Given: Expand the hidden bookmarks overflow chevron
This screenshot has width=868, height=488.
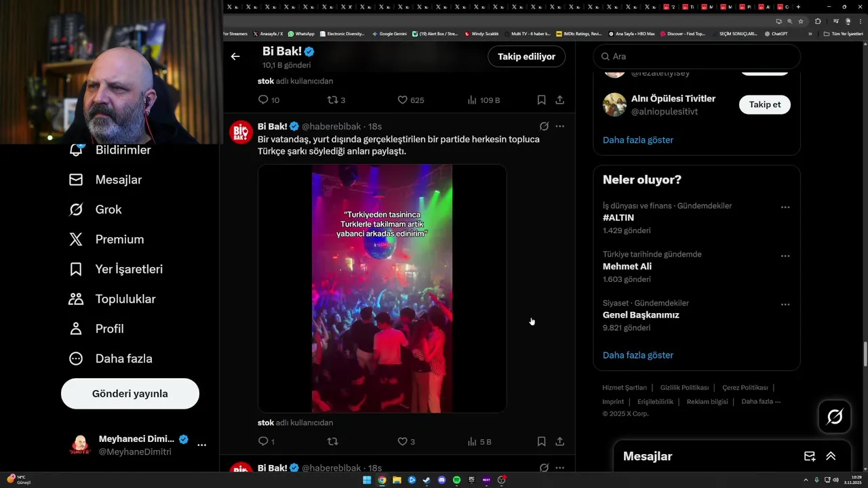Looking at the screenshot, I should click(810, 33).
